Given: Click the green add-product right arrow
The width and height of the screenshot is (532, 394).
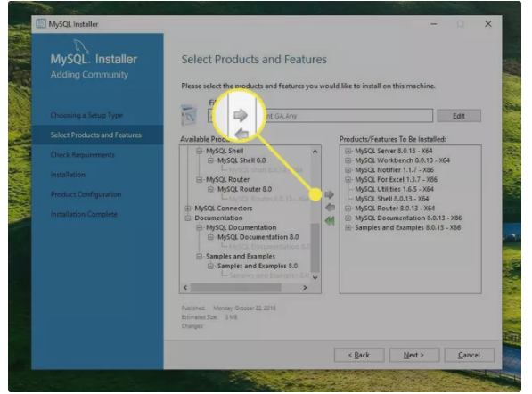Looking at the screenshot, I should (x=329, y=194).
